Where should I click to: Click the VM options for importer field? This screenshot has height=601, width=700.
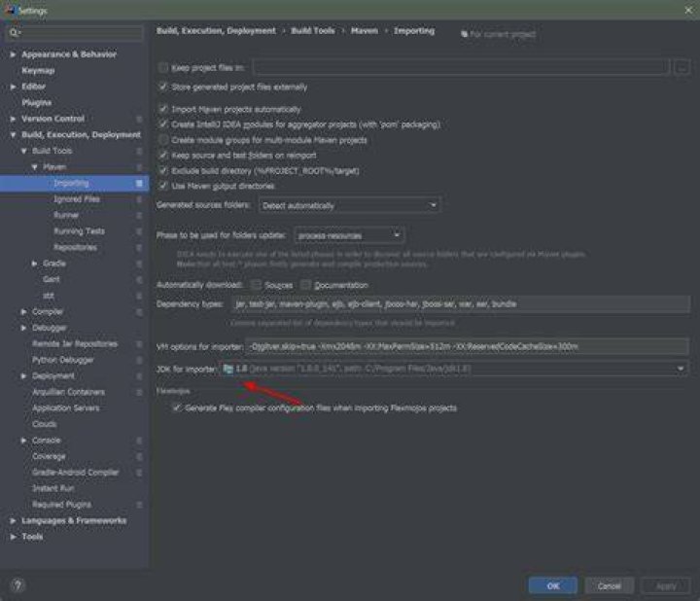tap(467, 346)
